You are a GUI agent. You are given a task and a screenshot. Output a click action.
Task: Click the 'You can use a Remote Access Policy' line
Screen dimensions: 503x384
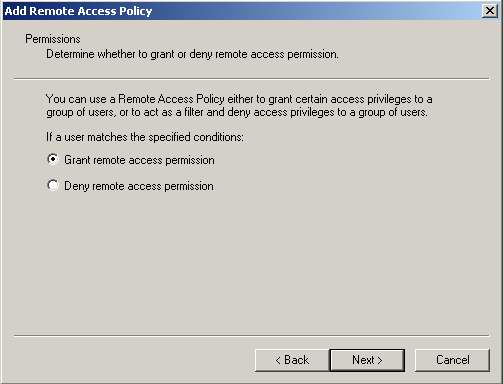[239, 99]
